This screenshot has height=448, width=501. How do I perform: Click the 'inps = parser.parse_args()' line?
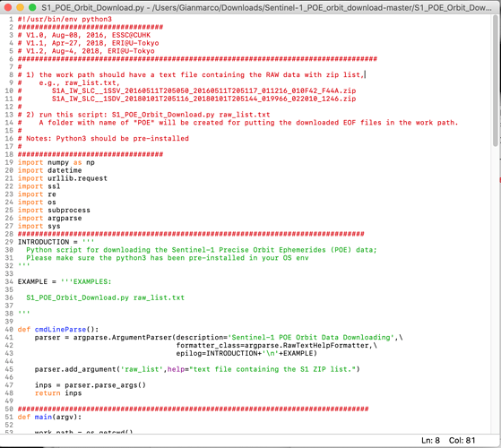91,385
